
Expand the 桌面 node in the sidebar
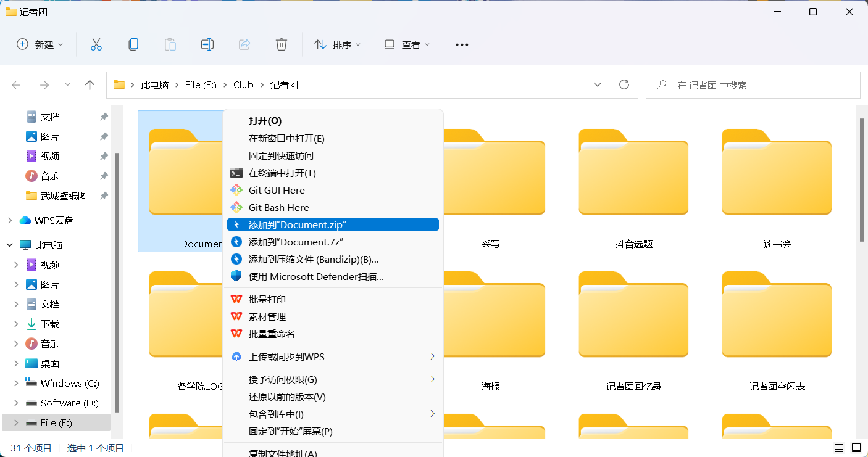[17, 364]
